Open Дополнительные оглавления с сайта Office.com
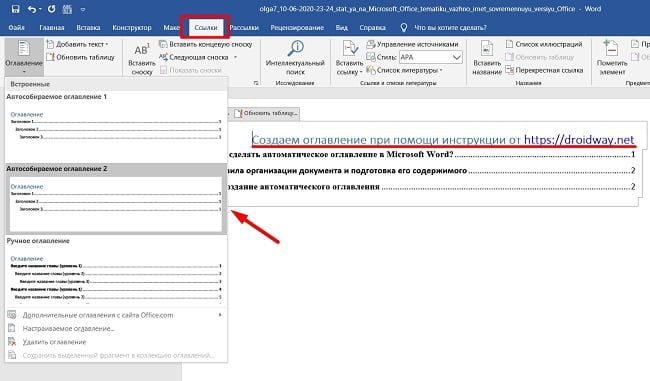 click(116, 315)
